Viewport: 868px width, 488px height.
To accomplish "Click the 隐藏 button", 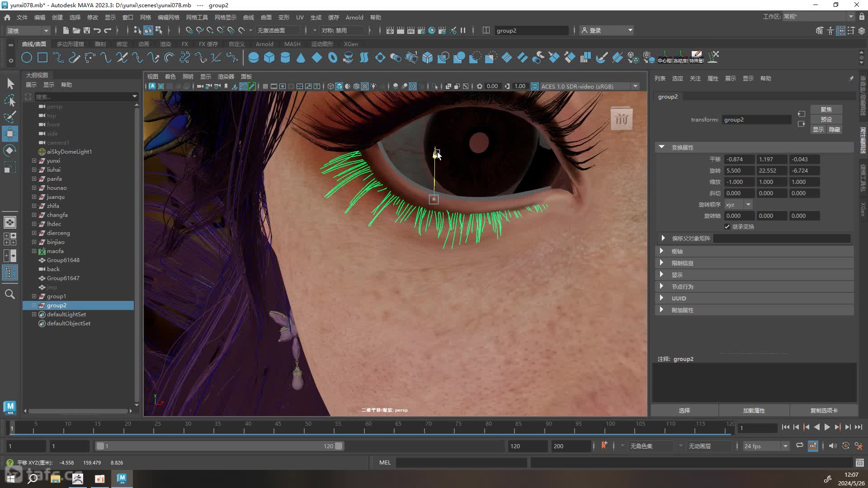I will pos(834,129).
